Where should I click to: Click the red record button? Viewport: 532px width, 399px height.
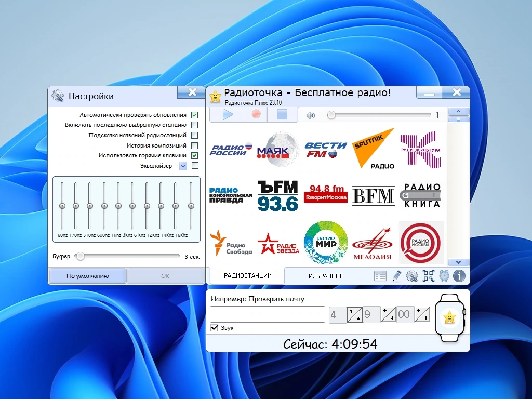[x=256, y=115]
